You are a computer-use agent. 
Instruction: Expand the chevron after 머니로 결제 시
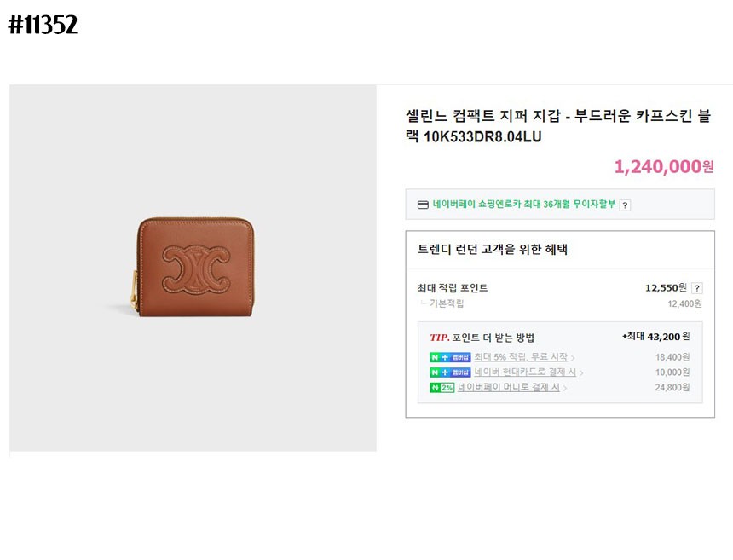coord(565,388)
